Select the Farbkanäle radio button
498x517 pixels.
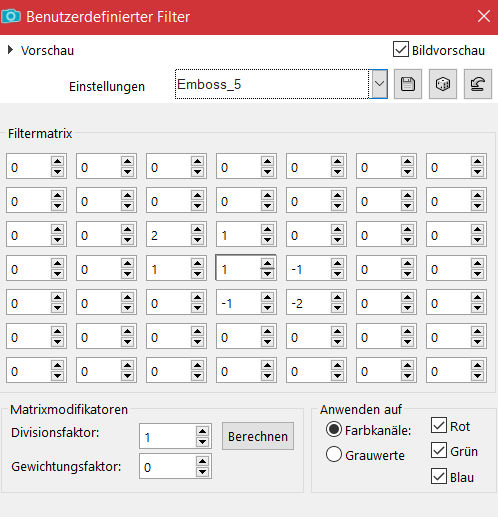(334, 429)
